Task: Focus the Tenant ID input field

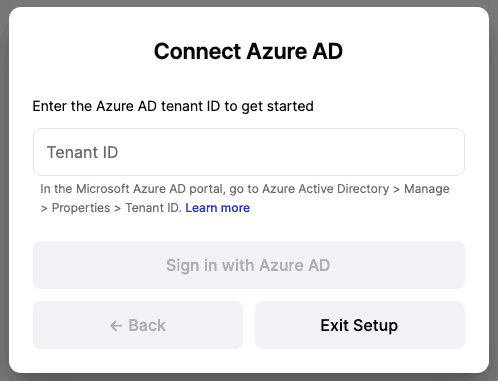Action: click(249, 152)
